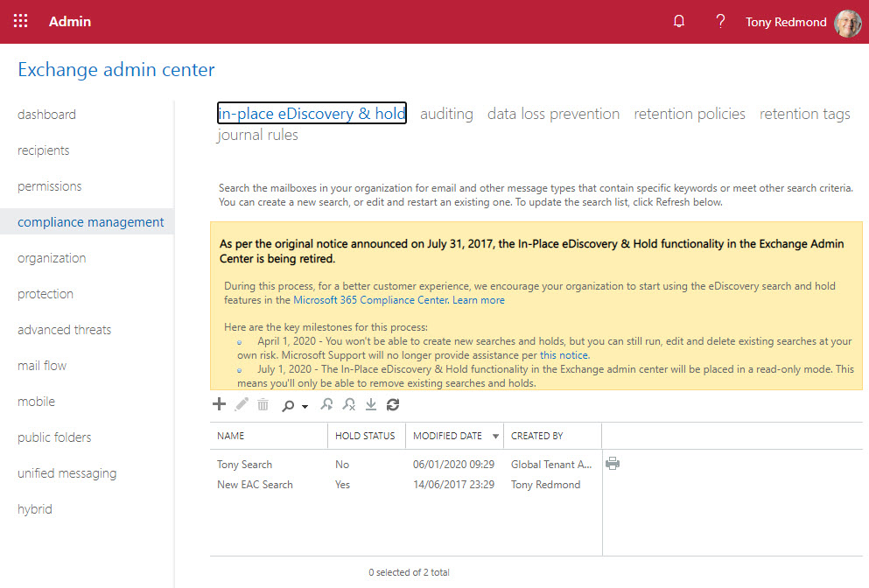This screenshot has height=588, width=869.
Task: Follow the 'this notice' link
Action: (x=564, y=355)
